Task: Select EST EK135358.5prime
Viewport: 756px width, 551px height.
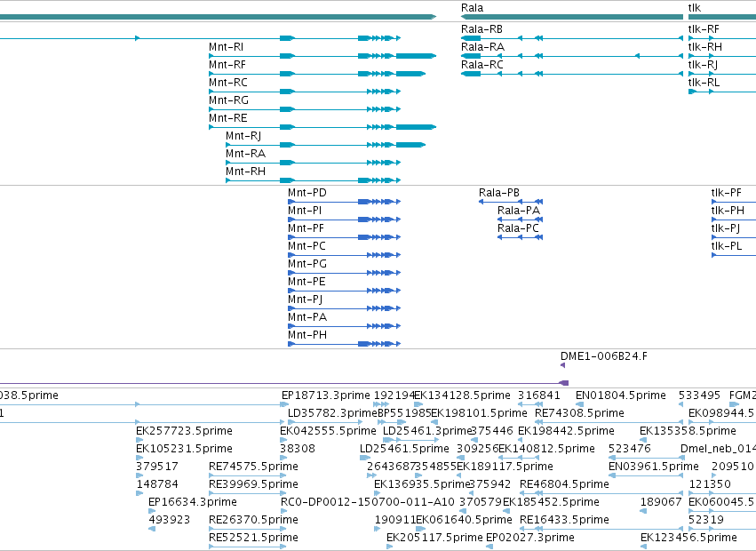Action: tap(688, 431)
